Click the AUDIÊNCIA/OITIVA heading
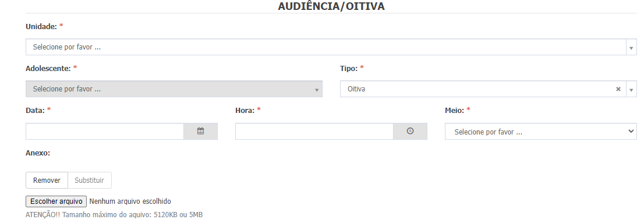The height and width of the screenshot is (223, 644). 331,6
